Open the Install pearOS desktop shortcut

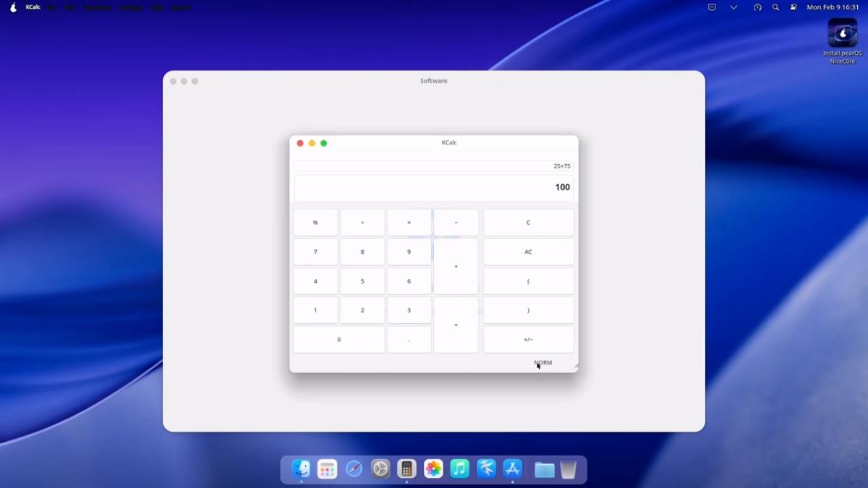[x=842, y=33]
